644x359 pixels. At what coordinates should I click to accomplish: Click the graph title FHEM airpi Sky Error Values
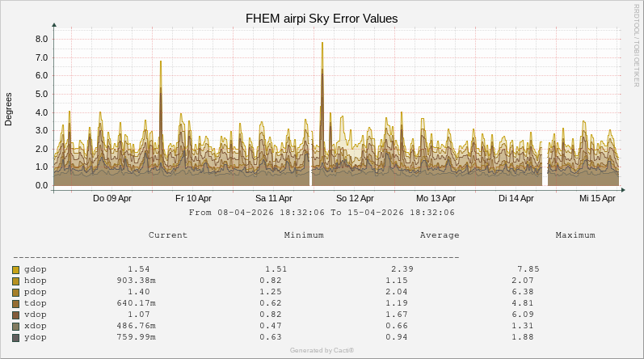[322, 18]
